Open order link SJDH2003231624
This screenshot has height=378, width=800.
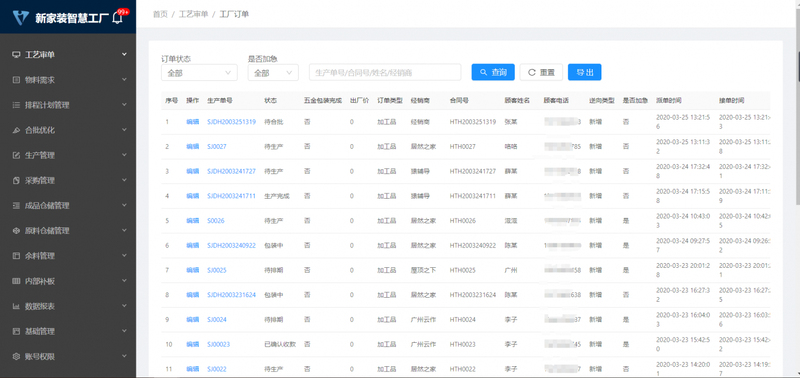click(x=232, y=295)
